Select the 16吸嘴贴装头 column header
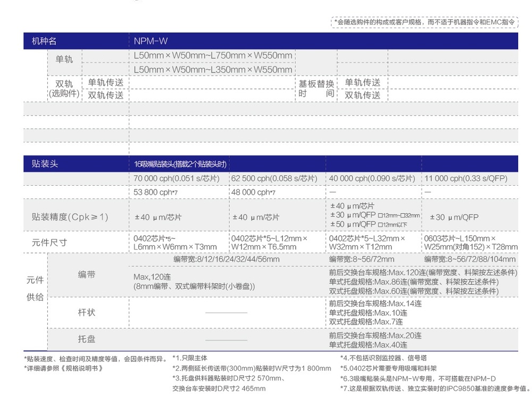This screenshot has height=397, width=532. 180,164
